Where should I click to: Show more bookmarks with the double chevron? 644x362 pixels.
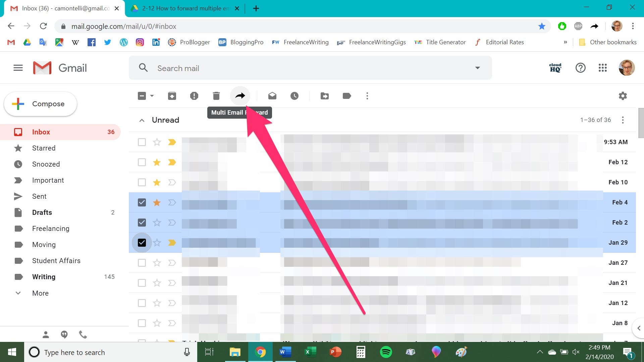(x=566, y=42)
